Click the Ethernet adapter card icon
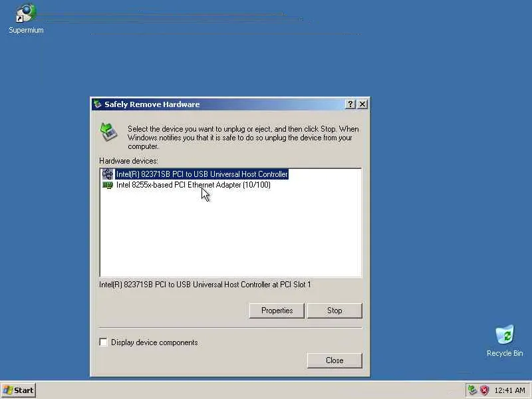This screenshot has height=399, width=532. click(x=108, y=185)
